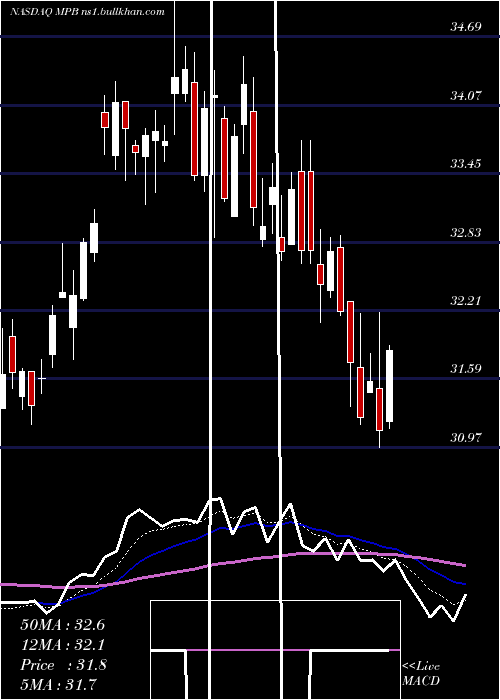Click the 50MA : 32.6 readout

tap(62, 625)
